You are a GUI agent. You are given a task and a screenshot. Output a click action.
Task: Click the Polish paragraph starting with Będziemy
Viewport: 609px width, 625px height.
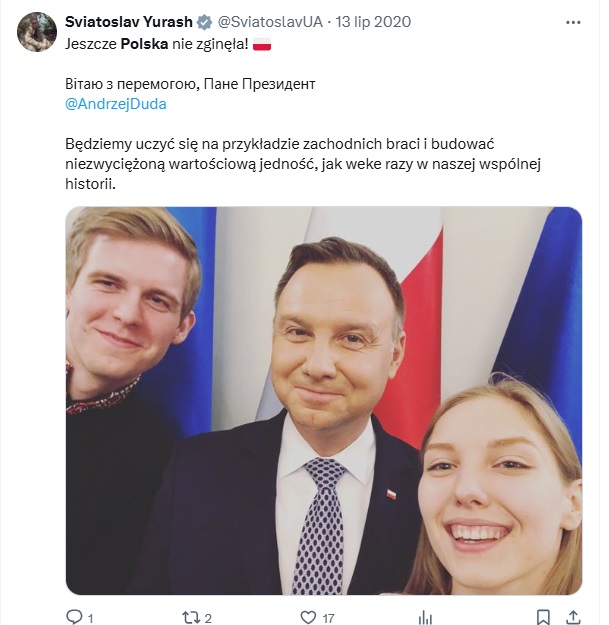tap(303, 164)
